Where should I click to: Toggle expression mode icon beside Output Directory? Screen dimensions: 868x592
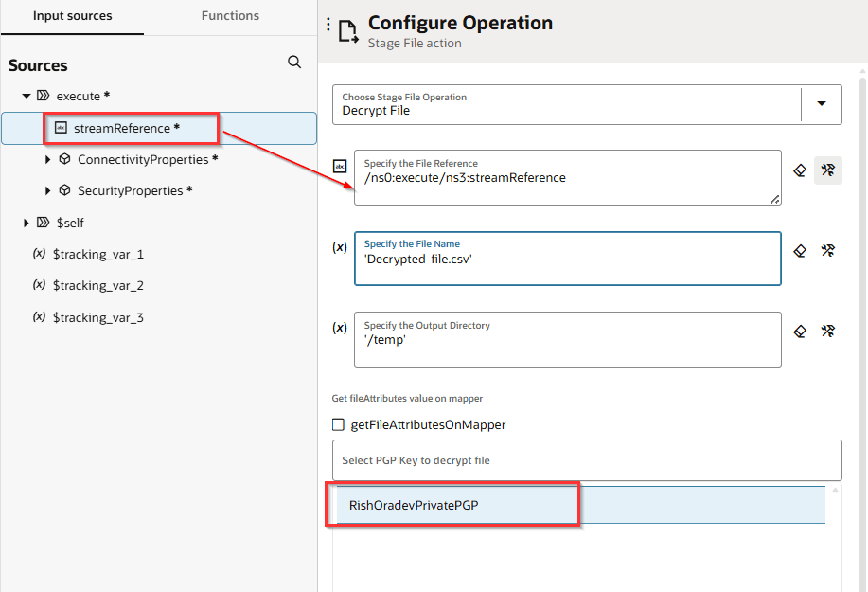coord(340,328)
